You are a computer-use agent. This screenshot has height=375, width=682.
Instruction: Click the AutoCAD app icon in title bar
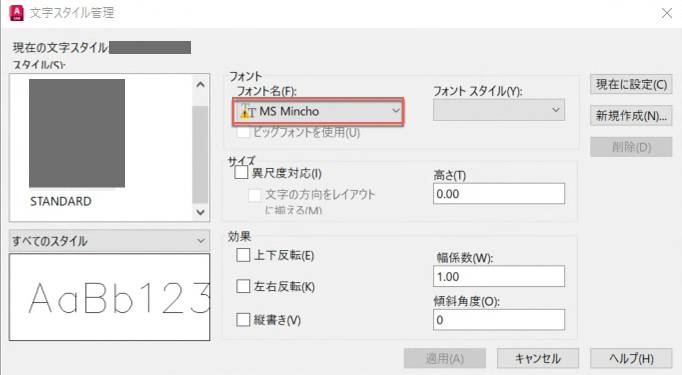[x=17, y=13]
